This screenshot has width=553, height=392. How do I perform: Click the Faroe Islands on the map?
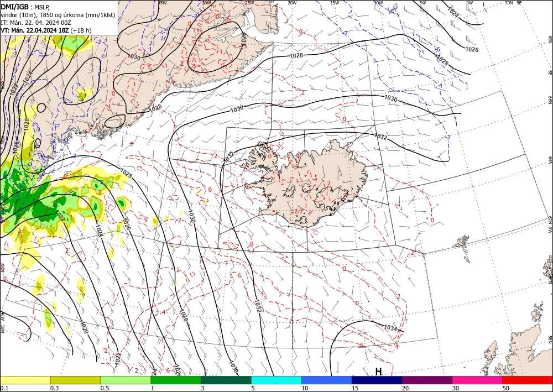pyautogui.click(x=463, y=247)
